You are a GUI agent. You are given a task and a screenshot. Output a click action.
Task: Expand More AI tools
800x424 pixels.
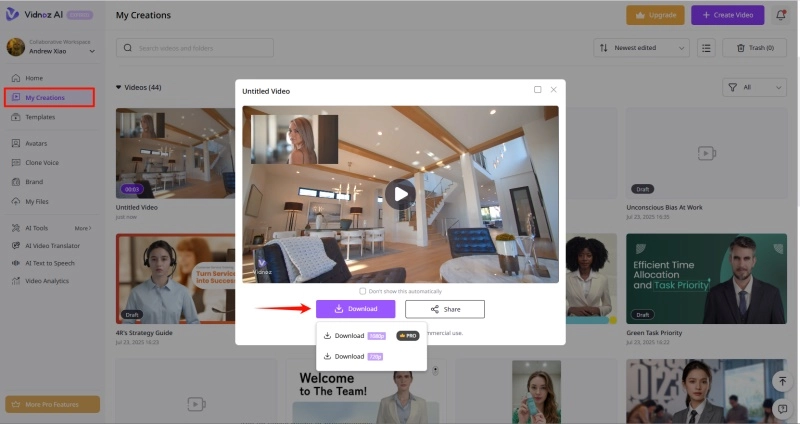click(x=83, y=228)
